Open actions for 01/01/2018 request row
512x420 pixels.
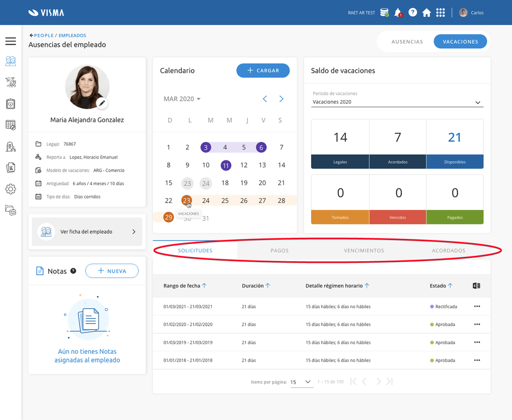(x=477, y=360)
